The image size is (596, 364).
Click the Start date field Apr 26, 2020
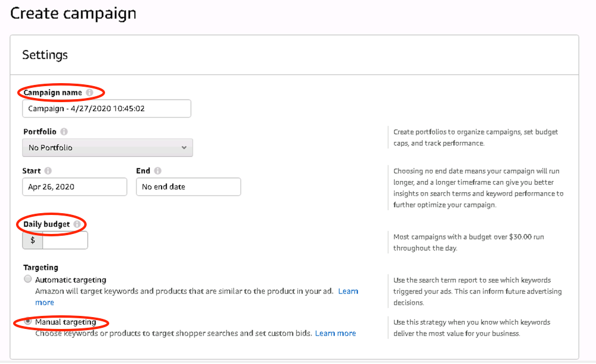tap(75, 187)
